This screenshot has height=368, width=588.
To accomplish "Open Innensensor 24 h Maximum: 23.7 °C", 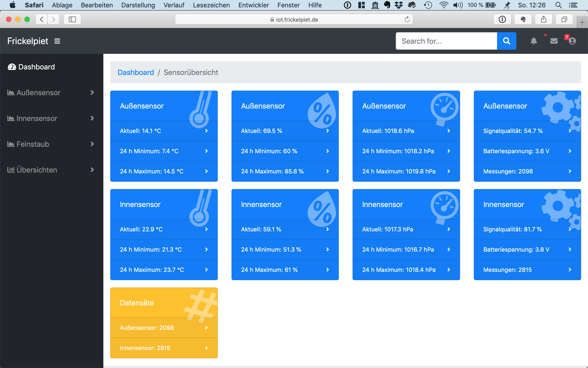I will (164, 270).
